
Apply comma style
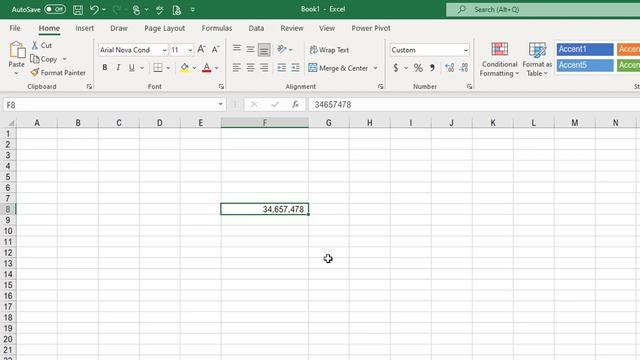pyautogui.click(x=432, y=68)
